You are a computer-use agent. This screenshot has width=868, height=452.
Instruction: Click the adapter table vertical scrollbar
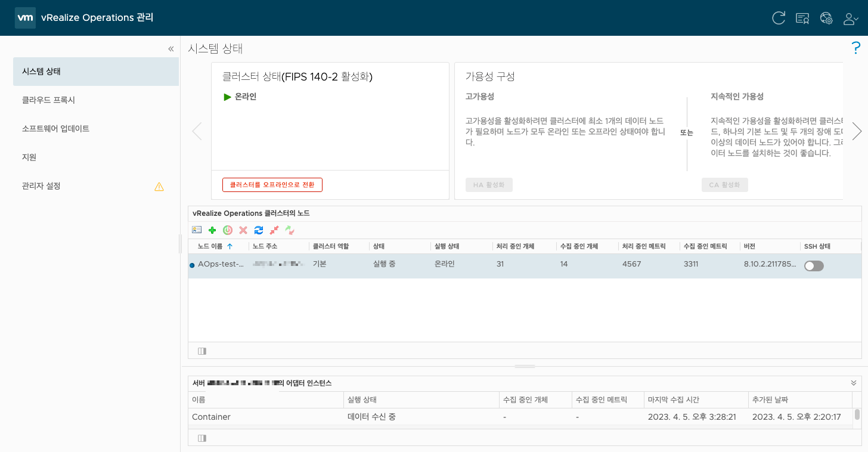tap(857, 415)
